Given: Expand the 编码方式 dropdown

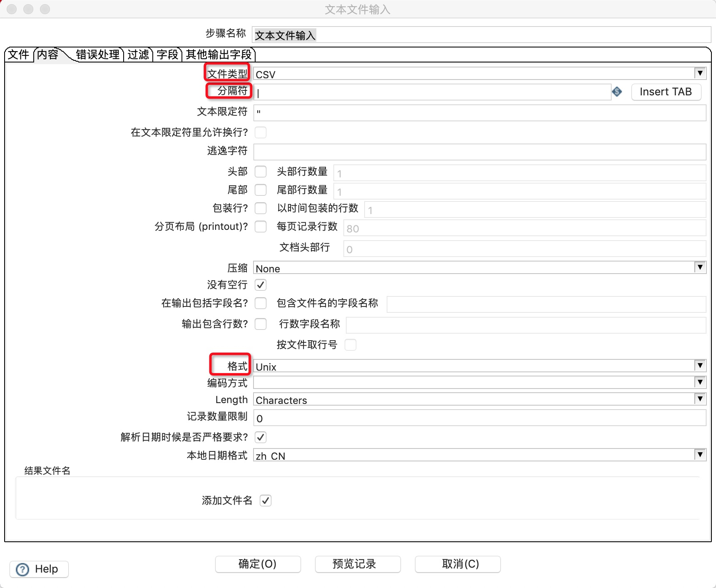Looking at the screenshot, I should pos(701,382).
